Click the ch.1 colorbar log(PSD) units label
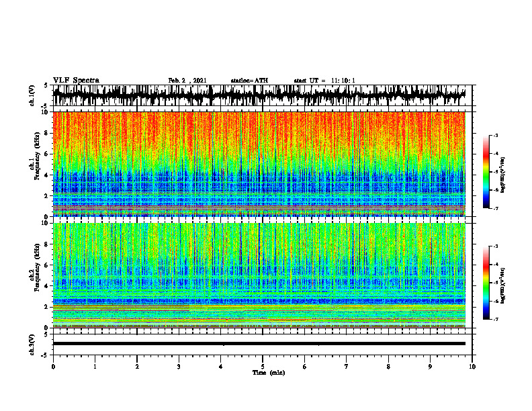This screenshot has width=532, height=411. pos(503,175)
